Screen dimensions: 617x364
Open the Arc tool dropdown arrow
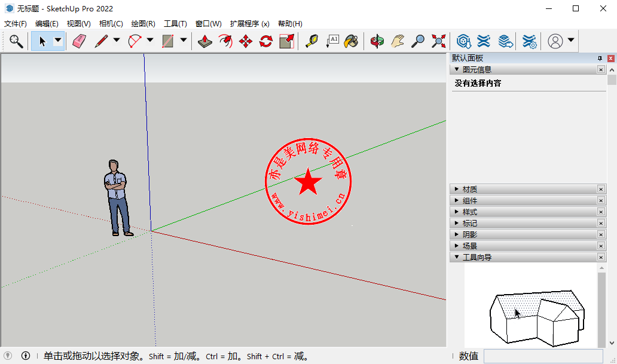tap(150, 40)
